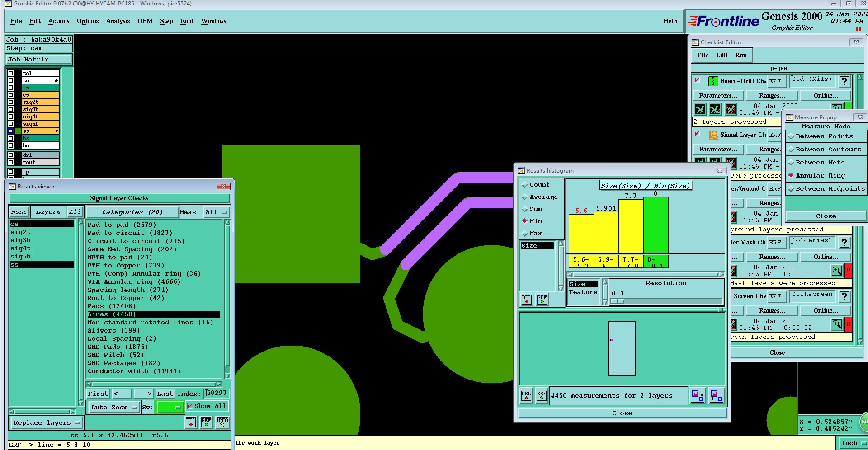
Task: Click magnifier results icon for Silk Screen check
Action: pyautogui.click(x=837, y=324)
